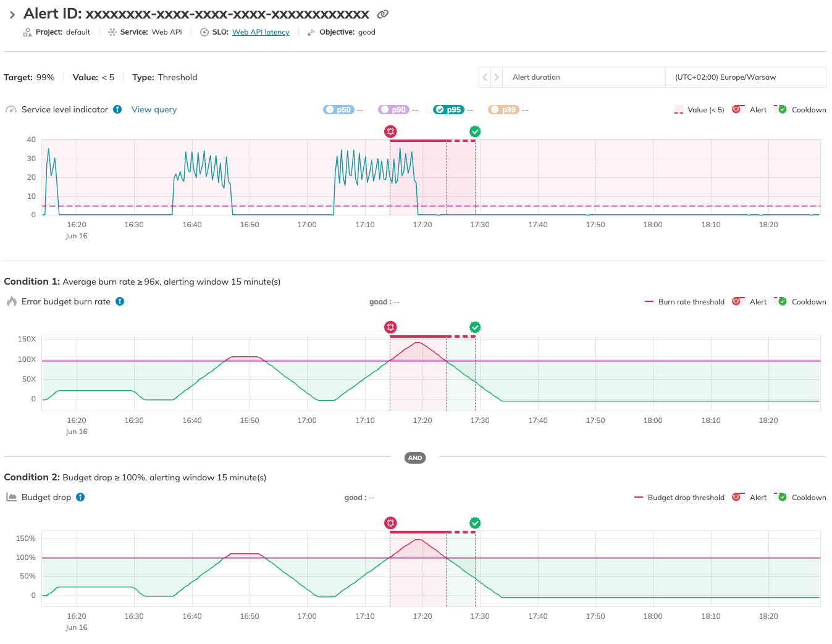Open the View query link
Image resolution: width=832 pixels, height=644 pixels.
(154, 109)
